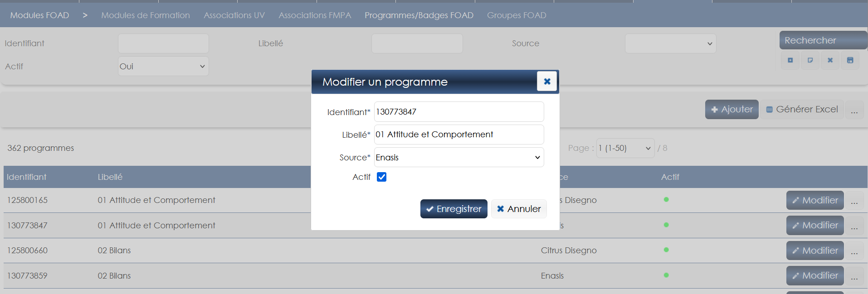Open the page selector showing 1 (1-50)
Screen dimensions: 868x294
point(625,148)
